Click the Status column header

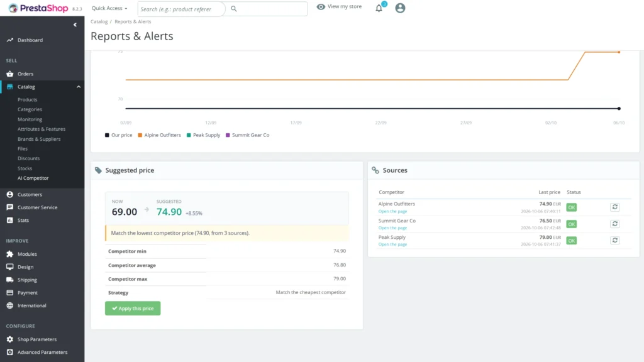[x=574, y=192]
